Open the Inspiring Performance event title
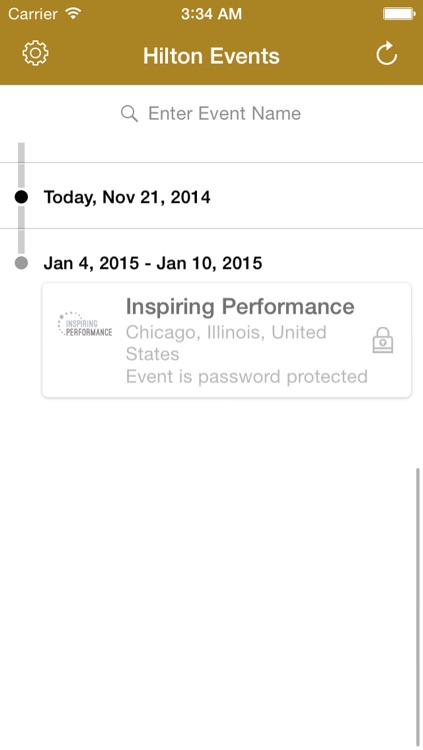 240,307
